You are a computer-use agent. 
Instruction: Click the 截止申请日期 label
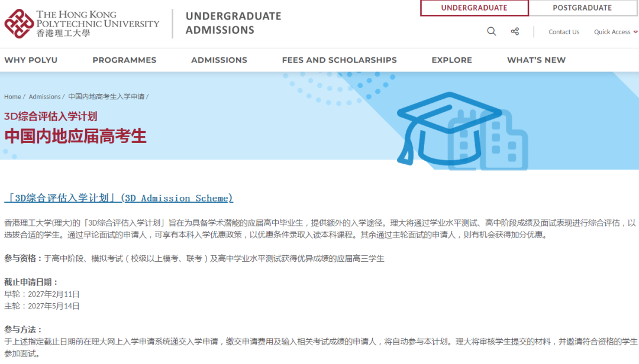31,282
